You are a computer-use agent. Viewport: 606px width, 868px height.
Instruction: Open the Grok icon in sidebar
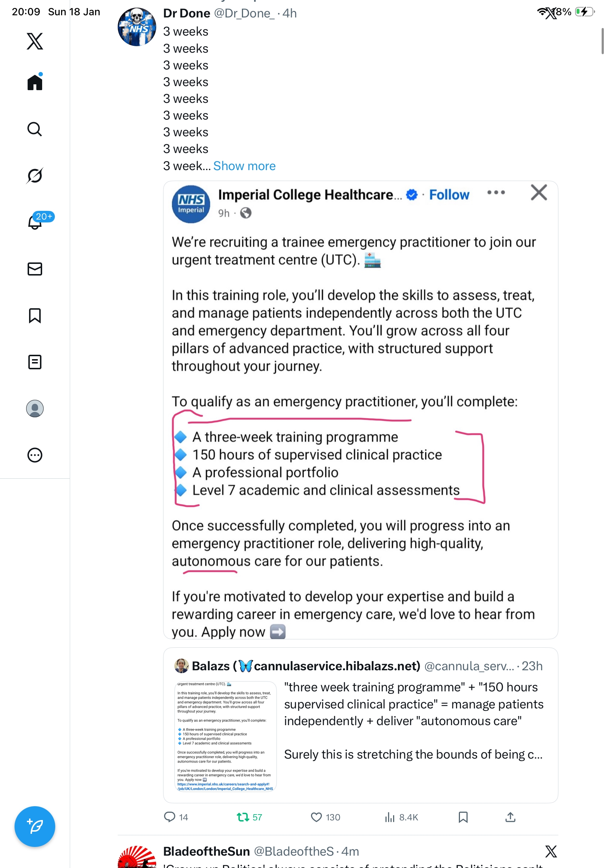coord(35,176)
